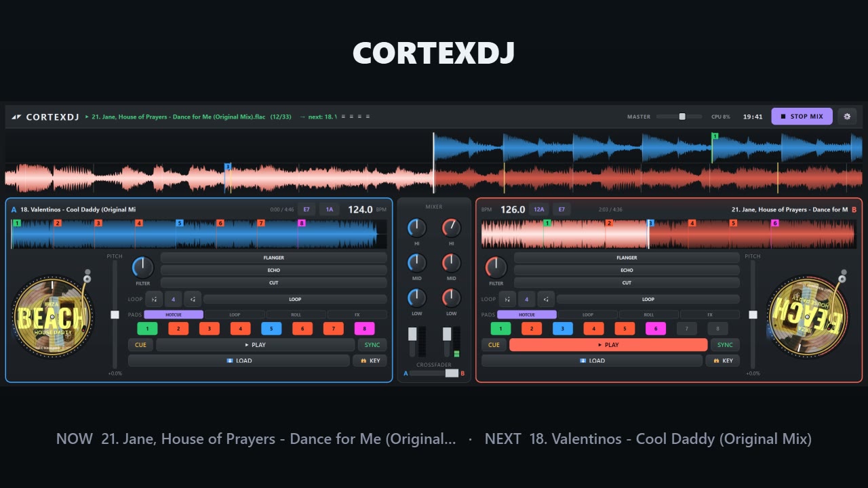Toggle ECHO effect on deck A
The image size is (868, 488).
point(274,270)
